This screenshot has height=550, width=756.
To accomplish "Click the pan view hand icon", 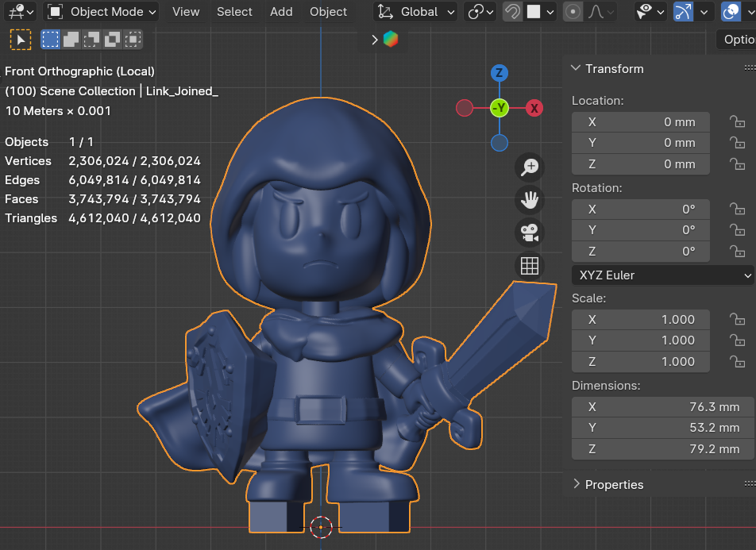I will pos(530,200).
